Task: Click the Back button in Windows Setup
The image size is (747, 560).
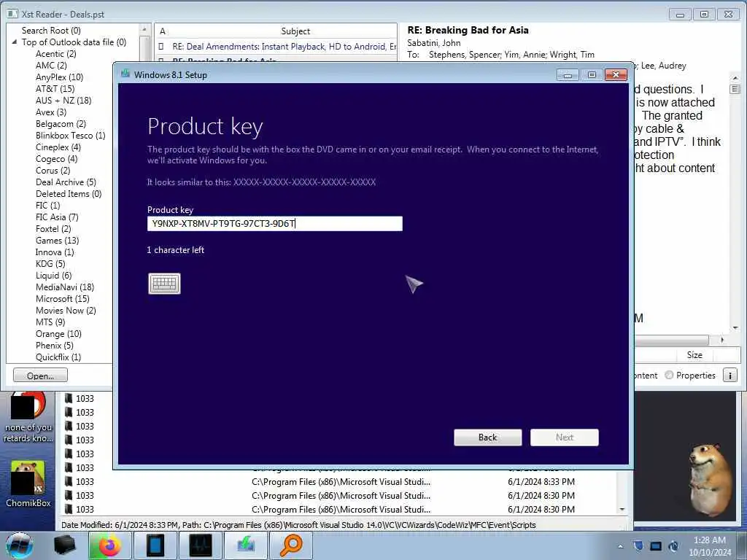Action: click(x=488, y=437)
